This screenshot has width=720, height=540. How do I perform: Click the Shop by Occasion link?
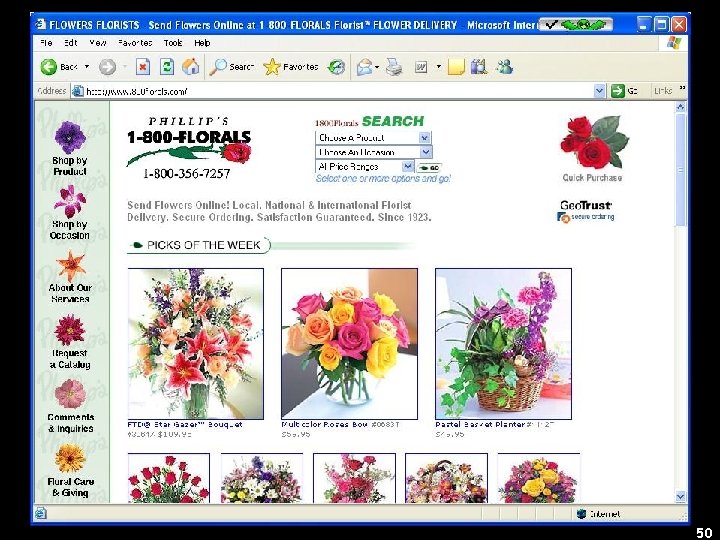click(x=70, y=230)
